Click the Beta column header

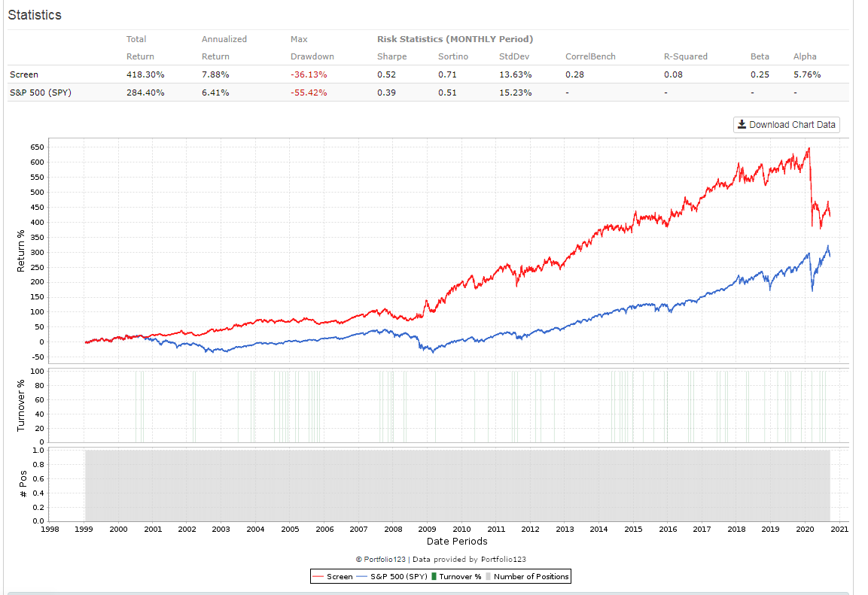pyautogui.click(x=760, y=56)
